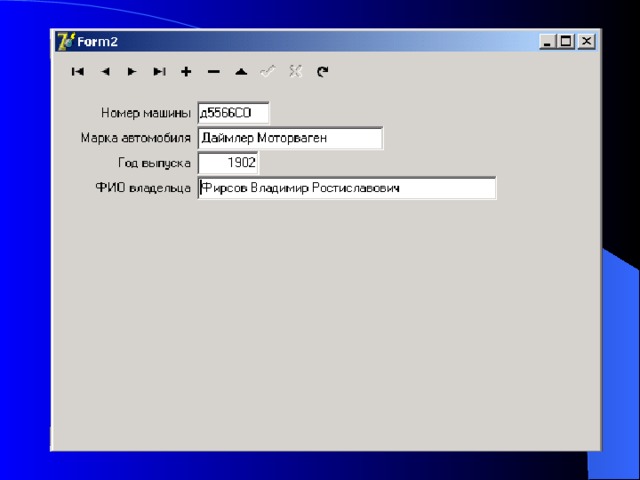Go to the first record

pyautogui.click(x=78, y=72)
